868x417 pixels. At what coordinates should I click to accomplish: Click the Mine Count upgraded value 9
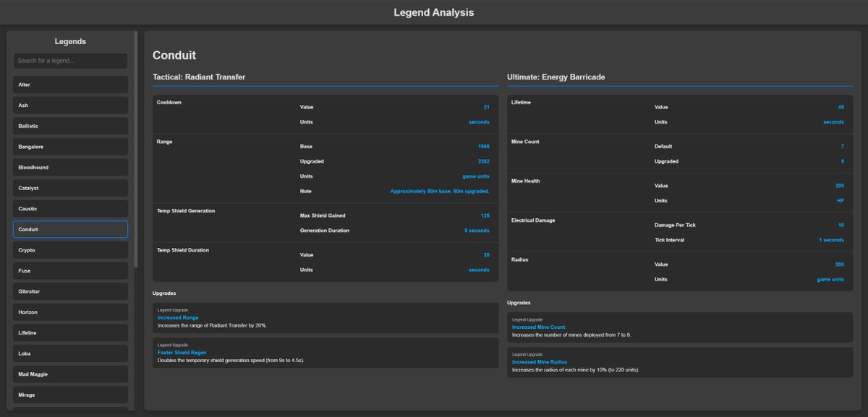coord(843,161)
